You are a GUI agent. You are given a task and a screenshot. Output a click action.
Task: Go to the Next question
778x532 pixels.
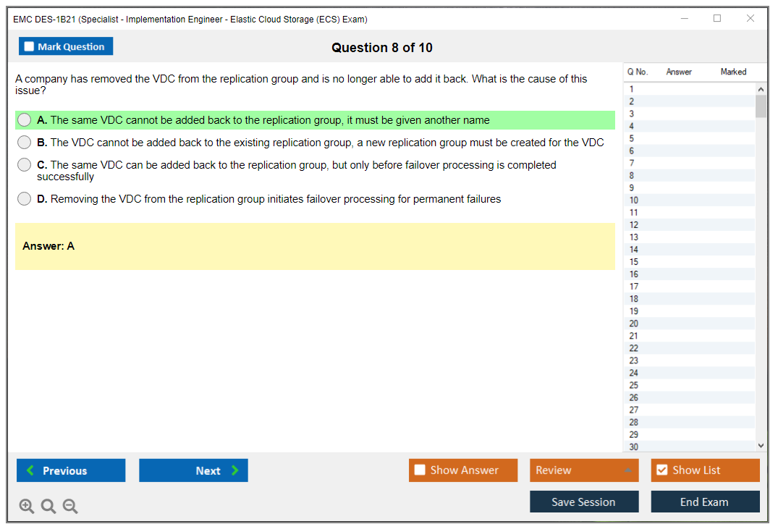coord(193,470)
